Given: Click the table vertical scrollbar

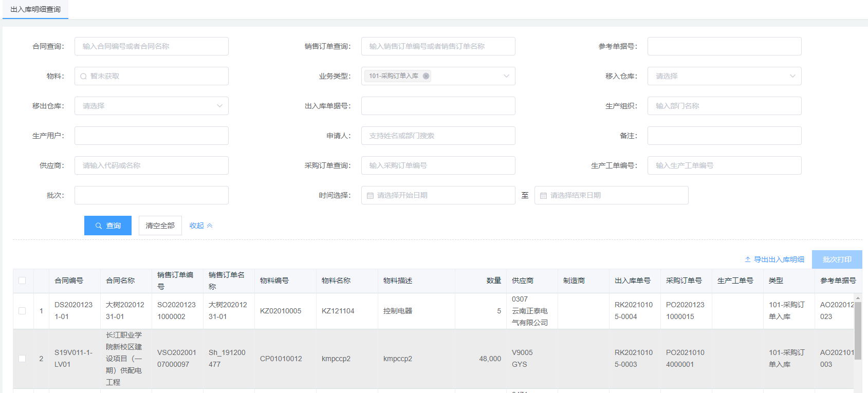Looking at the screenshot, I should [x=857, y=329].
